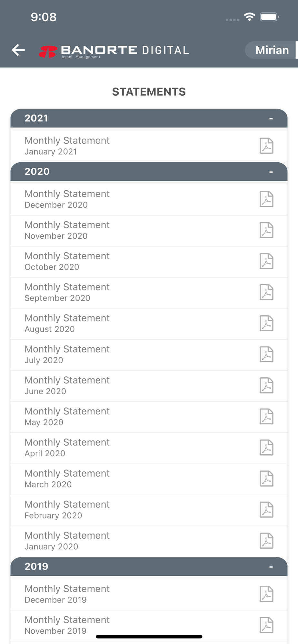Open the December 2019 PDF icon
The width and height of the screenshot is (298, 644).
pos(266,594)
